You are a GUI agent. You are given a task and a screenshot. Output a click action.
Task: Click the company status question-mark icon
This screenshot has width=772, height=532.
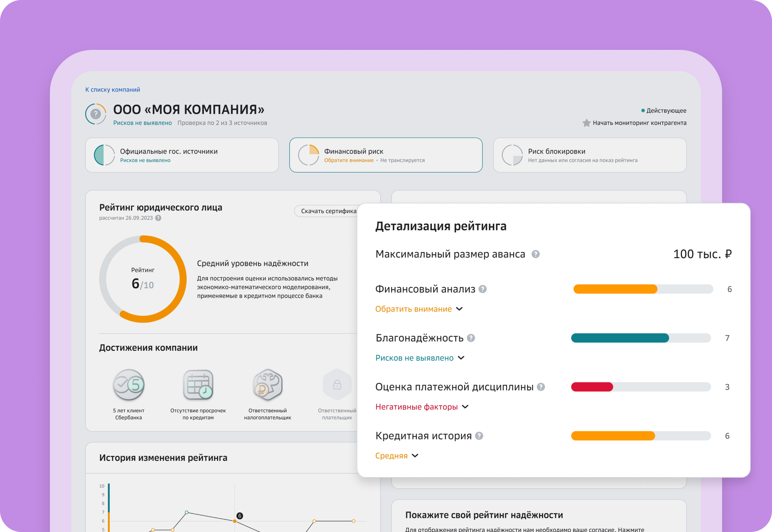(96, 114)
